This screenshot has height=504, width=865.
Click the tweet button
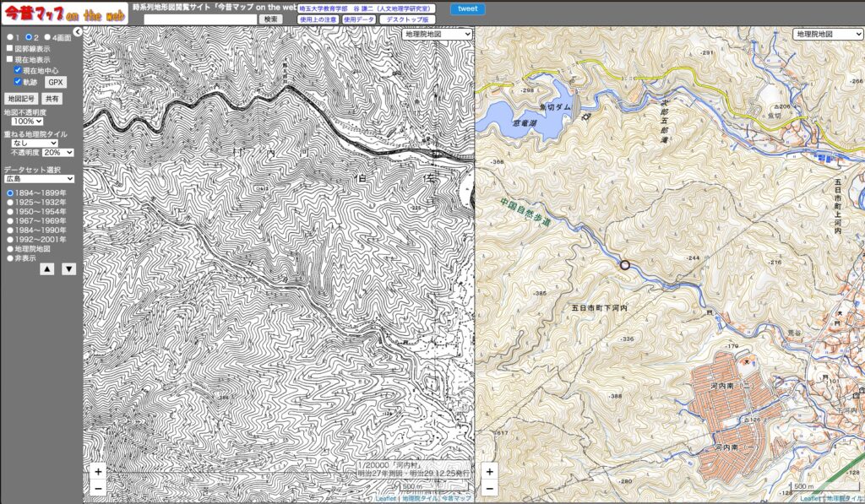click(467, 9)
